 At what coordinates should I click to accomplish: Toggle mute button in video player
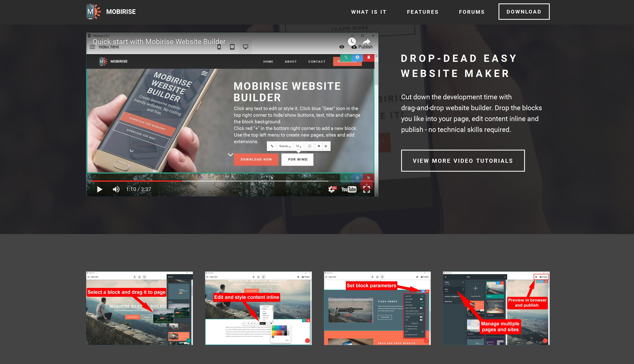(116, 189)
